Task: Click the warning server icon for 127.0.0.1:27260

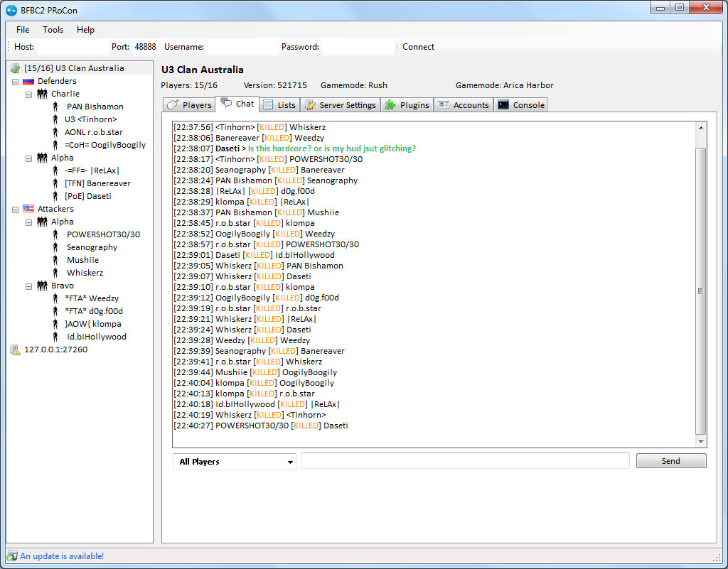Action: click(16, 349)
